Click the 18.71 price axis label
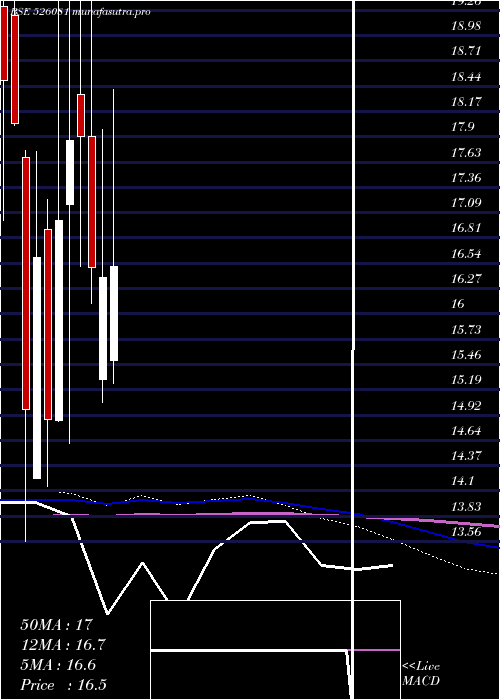 [x=466, y=51]
